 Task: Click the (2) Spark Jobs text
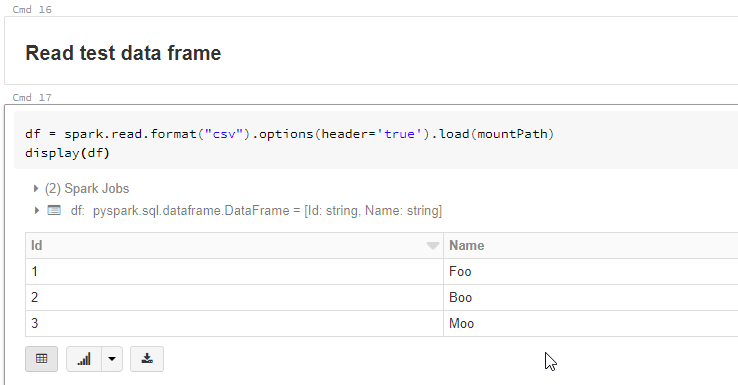(87, 189)
